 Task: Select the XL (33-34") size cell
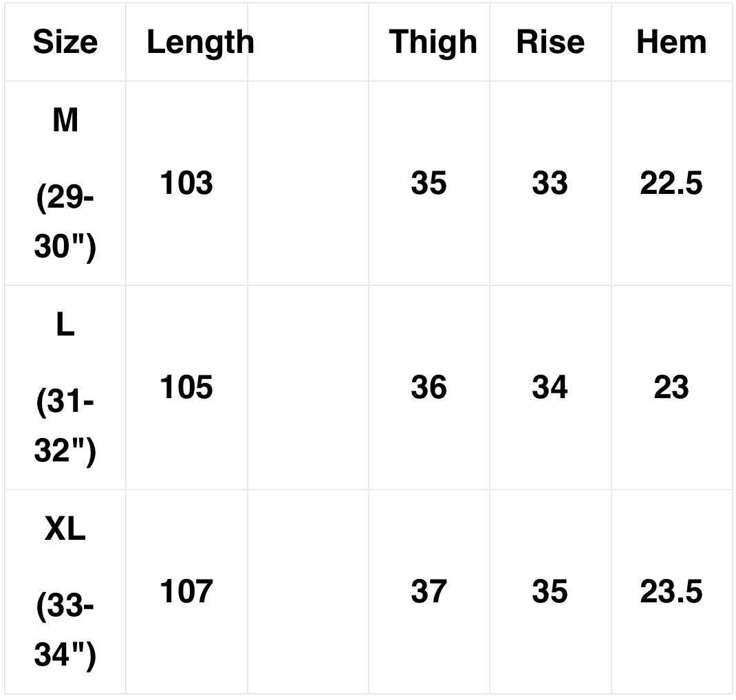[x=65, y=592]
